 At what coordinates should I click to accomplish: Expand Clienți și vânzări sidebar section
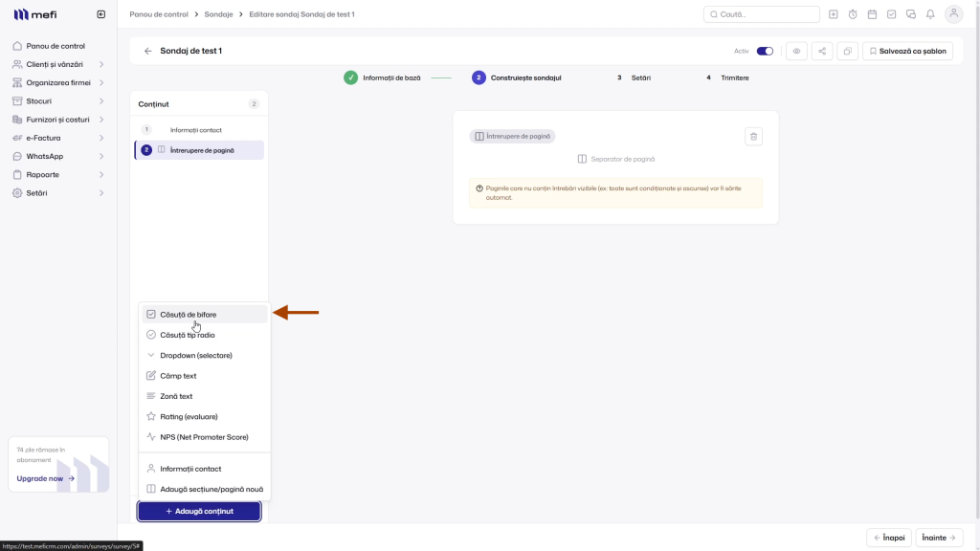[x=58, y=64]
